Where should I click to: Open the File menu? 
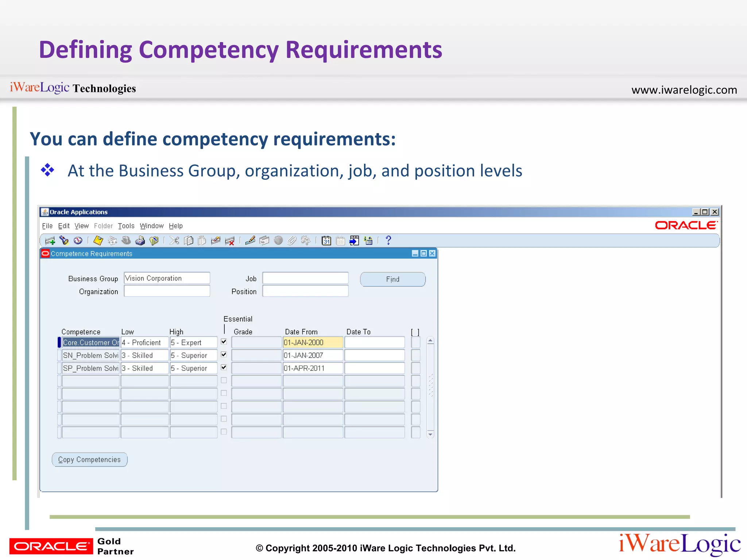[x=47, y=226]
